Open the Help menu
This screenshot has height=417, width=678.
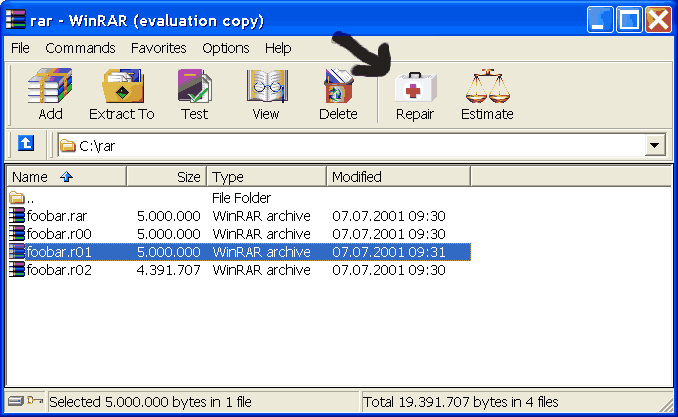pos(278,48)
